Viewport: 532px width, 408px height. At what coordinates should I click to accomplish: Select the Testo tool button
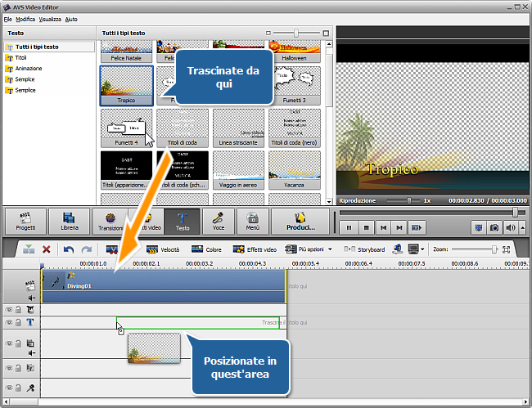coord(183,222)
